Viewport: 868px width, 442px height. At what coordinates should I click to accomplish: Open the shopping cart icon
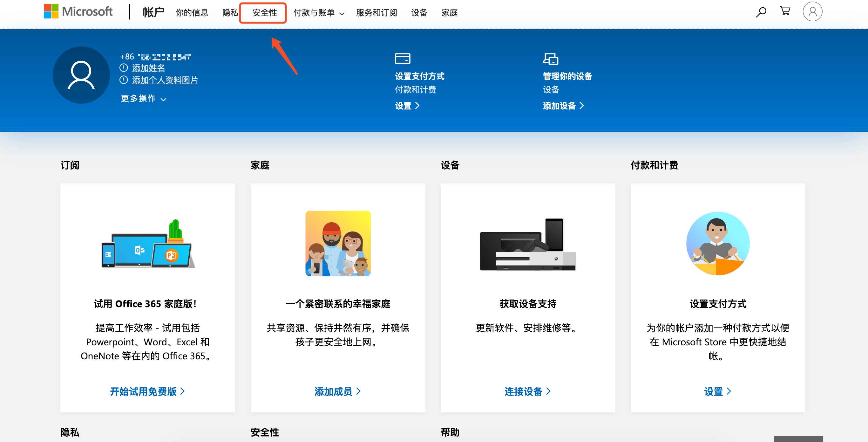(x=785, y=11)
